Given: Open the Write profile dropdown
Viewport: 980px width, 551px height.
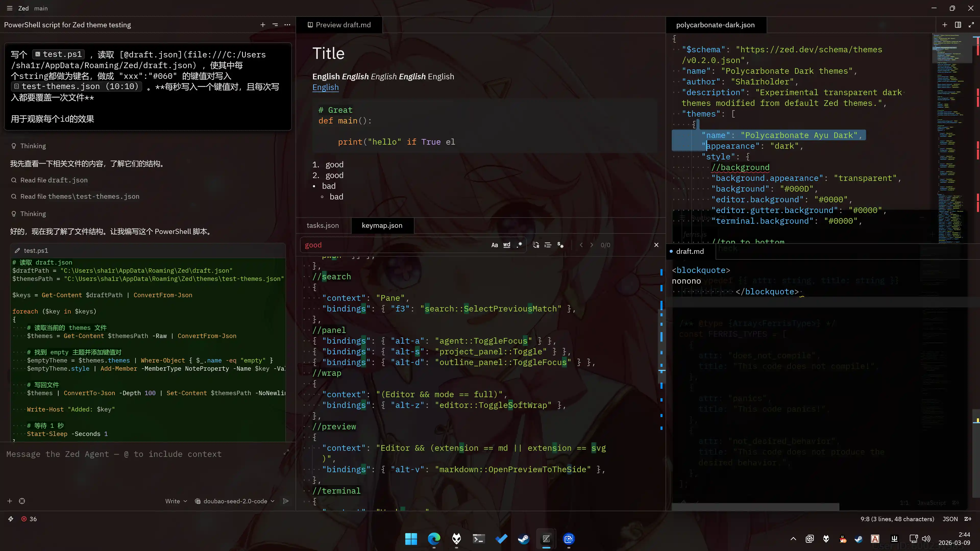Looking at the screenshot, I should point(176,501).
